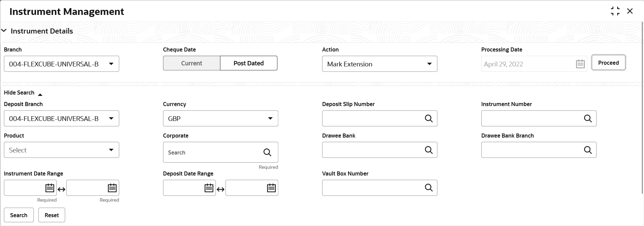The height and width of the screenshot is (226, 644).
Task: Select the Post Dated cheque option
Action: (248, 63)
